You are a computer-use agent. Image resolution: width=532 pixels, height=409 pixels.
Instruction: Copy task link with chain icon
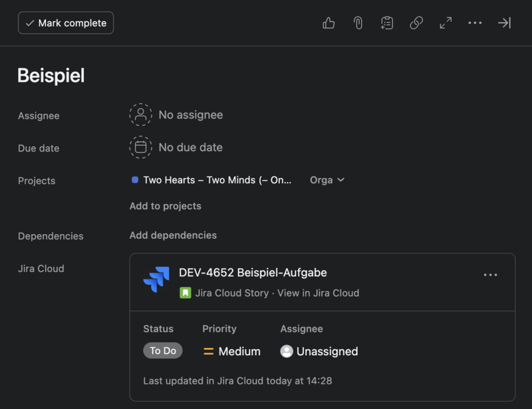click(x=416, y=23)
